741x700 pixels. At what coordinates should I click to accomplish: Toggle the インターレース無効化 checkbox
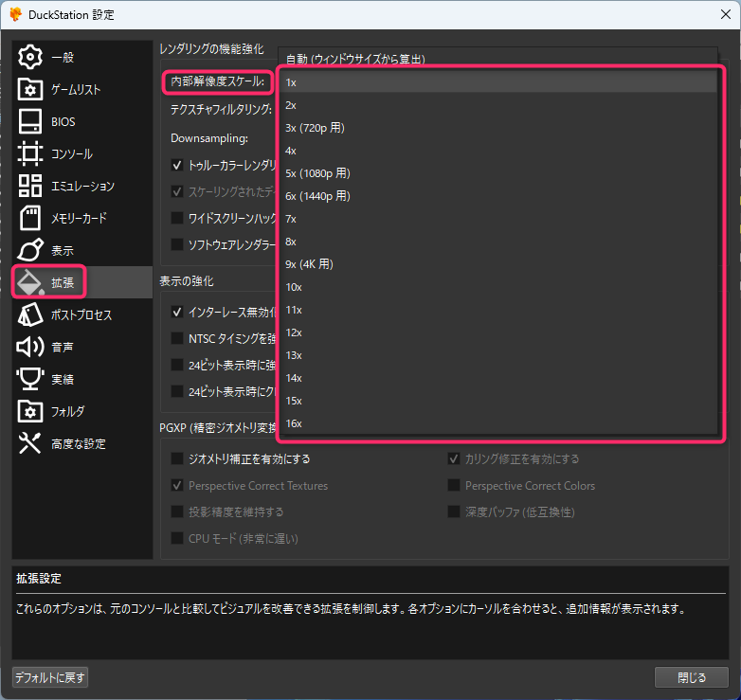coord(177,313)
